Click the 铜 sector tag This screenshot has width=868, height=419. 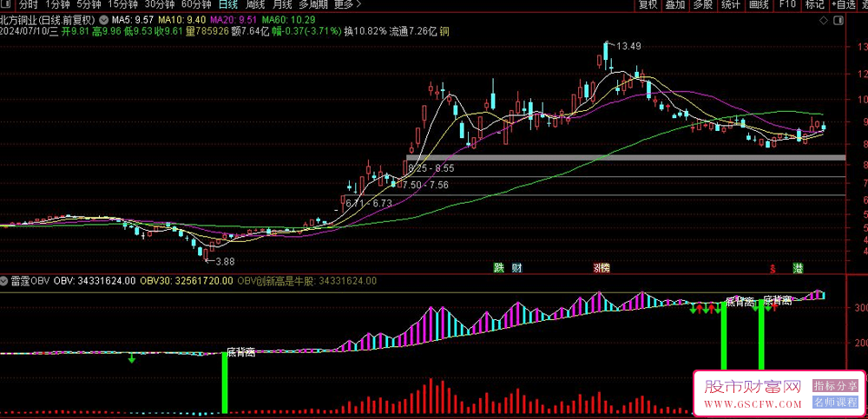tap(444, 31)
